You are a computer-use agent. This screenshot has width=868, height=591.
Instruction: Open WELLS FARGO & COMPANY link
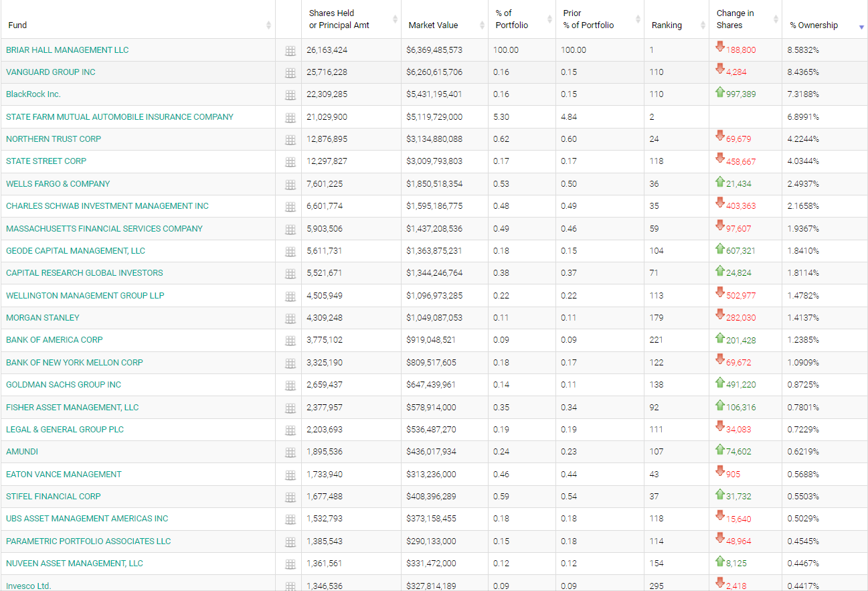pyautogui.click(x=58, y=184)
